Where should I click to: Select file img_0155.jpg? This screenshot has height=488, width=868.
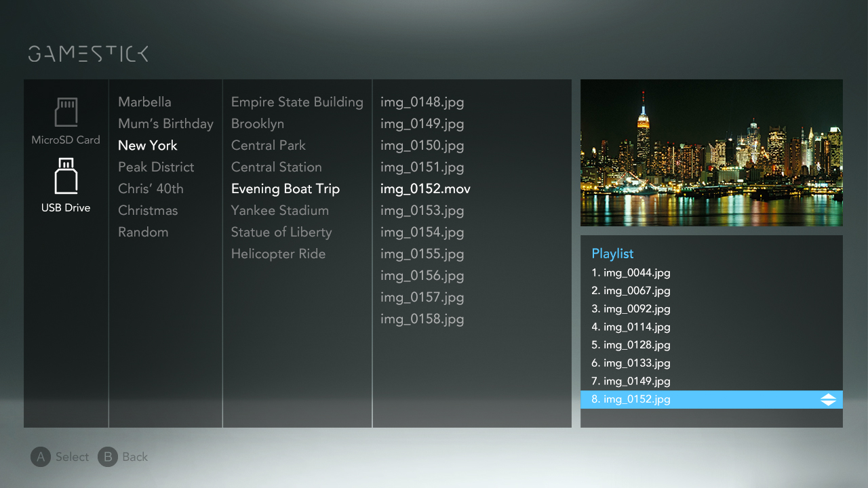click(422, 254)
